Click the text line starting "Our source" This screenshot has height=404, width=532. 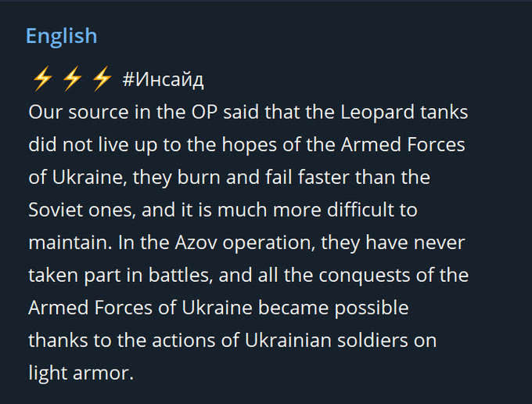247,112
